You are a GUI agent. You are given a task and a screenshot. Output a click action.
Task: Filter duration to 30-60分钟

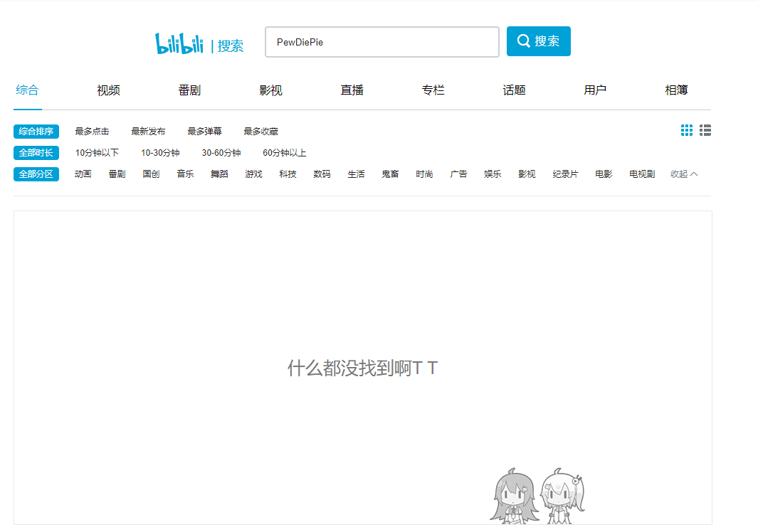pyautogui.click(x=221, y=153)
